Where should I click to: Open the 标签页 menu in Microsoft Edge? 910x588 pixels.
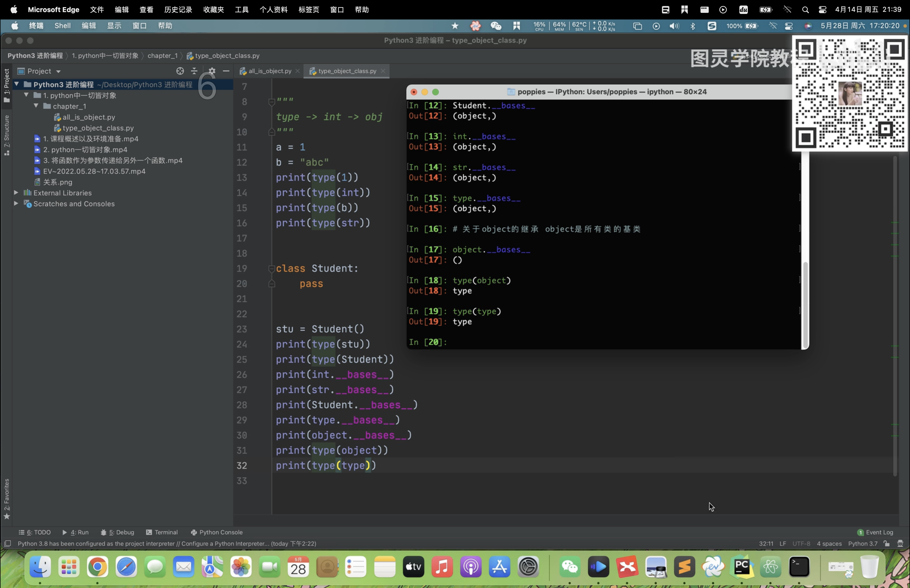[x=309, y=9]
